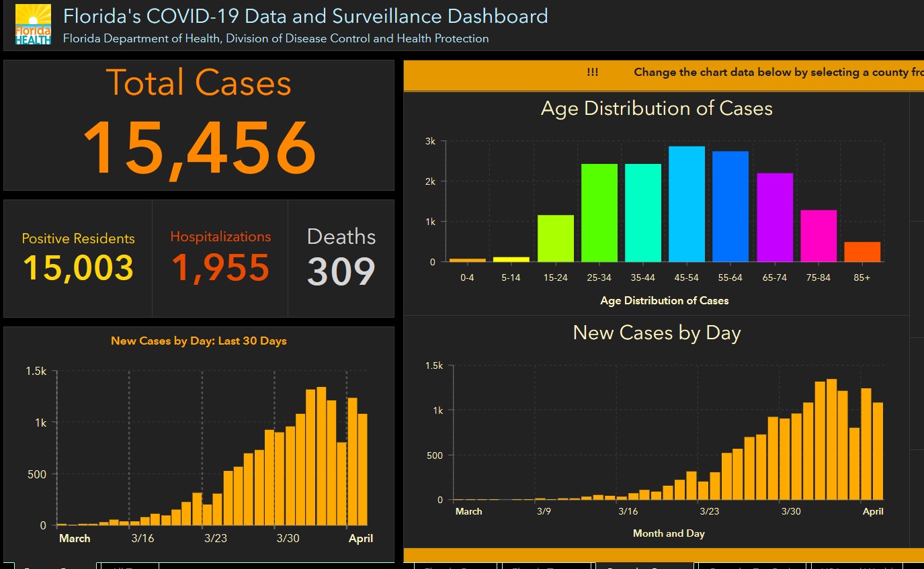Viewport: 924px width, 569px height.
Task: Click the "45-54" axis label
Action: pos(687,277)
